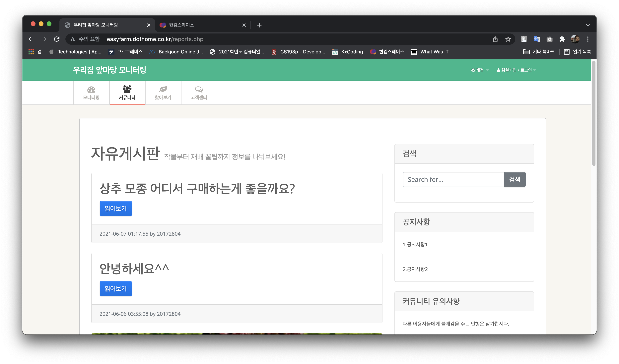619x364 pixels.
Task: Bookmark this page with the star icon
Action: click(508, 39)
